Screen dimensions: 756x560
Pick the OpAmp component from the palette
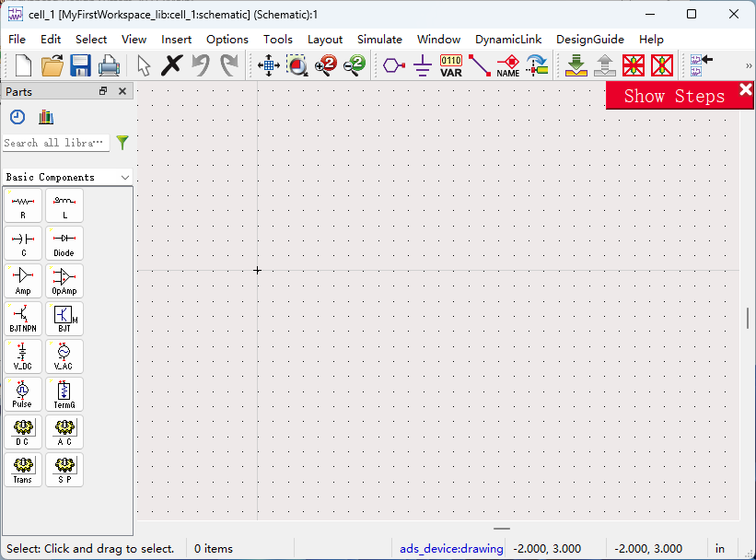pos(64,281)
